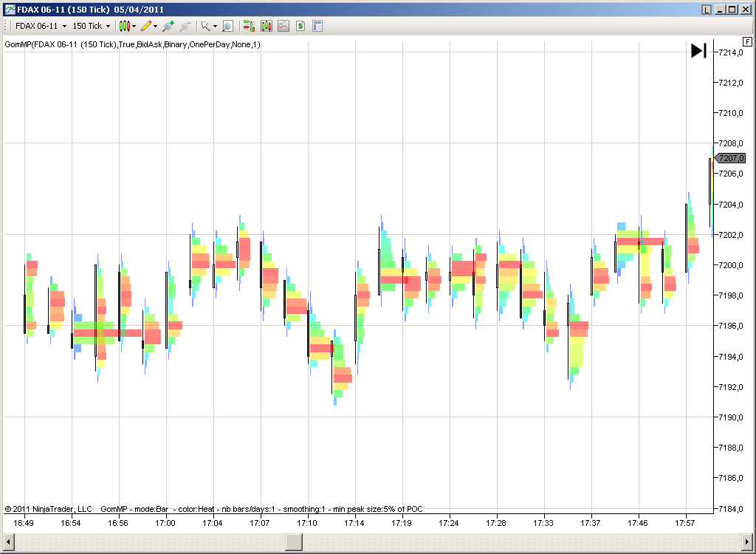Click the candlestick chart style icon
756x554 pixels.
[x=124, y=26]
